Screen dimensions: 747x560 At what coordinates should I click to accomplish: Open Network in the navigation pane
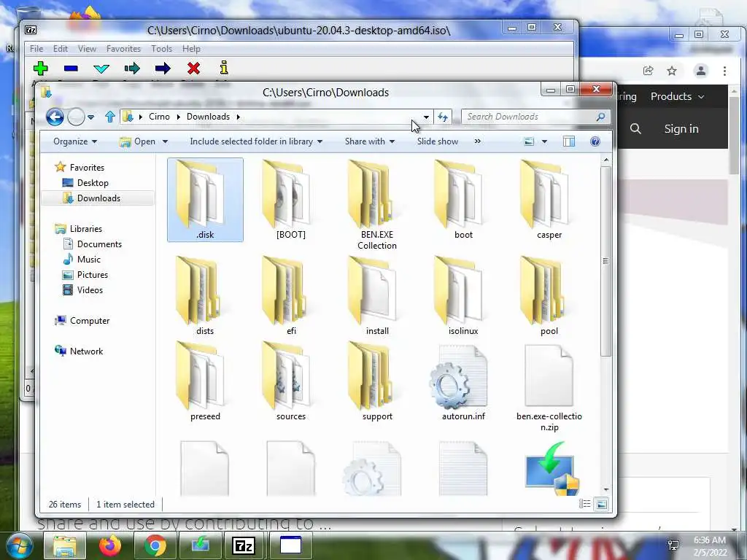pyautogui.click(x=86, y=351)
